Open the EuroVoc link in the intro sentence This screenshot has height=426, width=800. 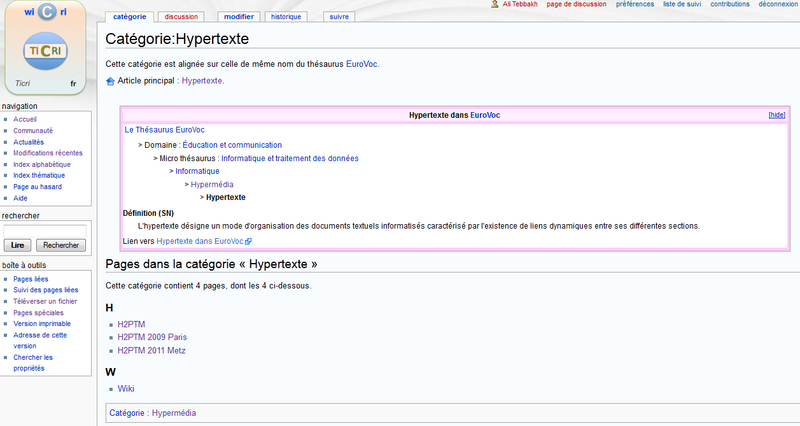362,64
